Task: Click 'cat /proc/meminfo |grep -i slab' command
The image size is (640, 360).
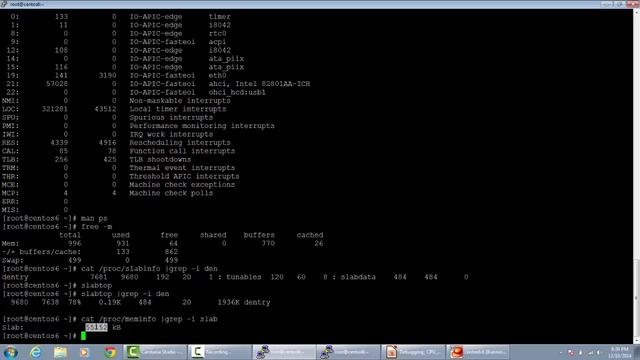Action: [149, 319]
